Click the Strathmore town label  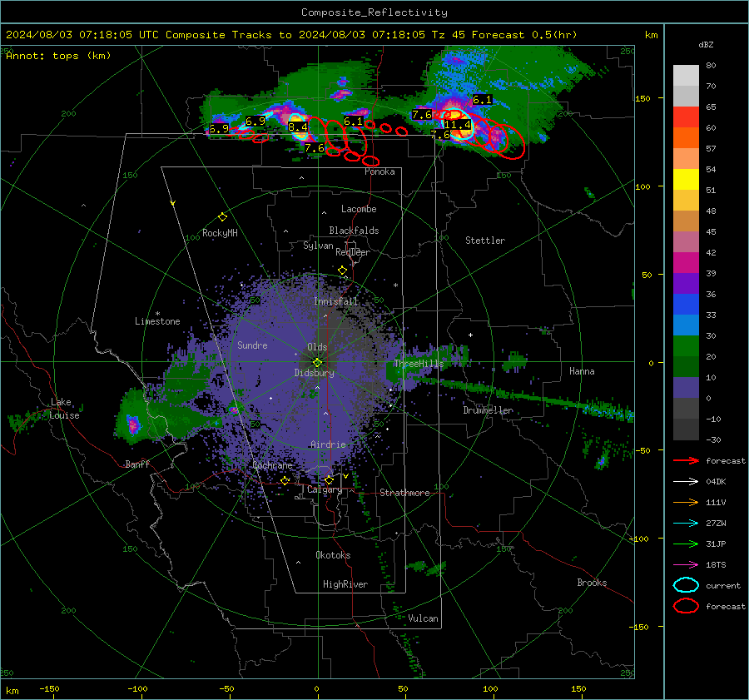[404, 493]
